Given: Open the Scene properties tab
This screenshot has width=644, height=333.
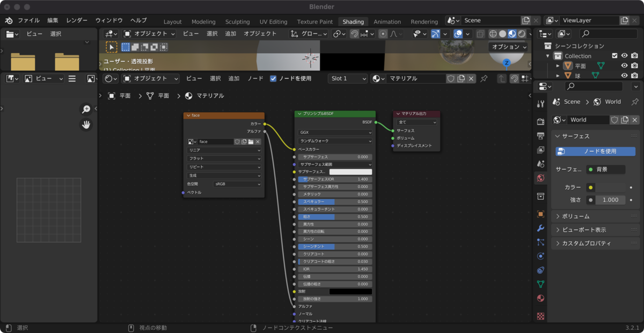Looking at the screenshot, I should (x=540, y=164).
